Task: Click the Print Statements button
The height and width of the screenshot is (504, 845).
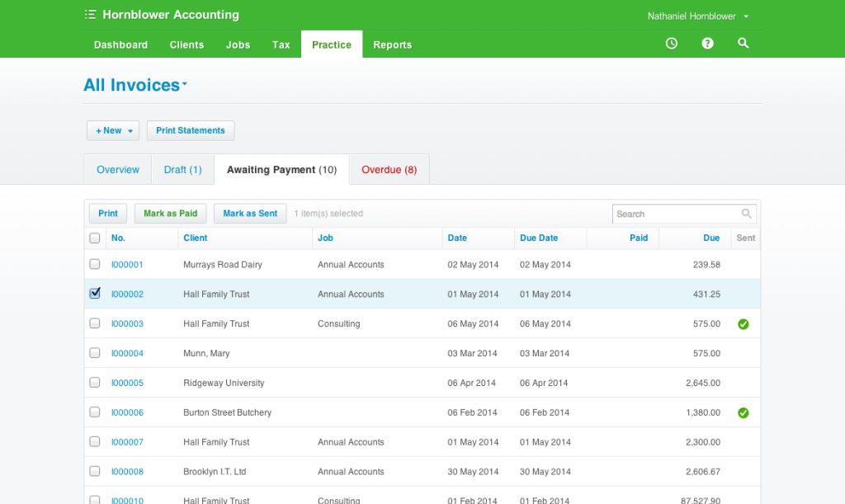Action: [190, 130]
